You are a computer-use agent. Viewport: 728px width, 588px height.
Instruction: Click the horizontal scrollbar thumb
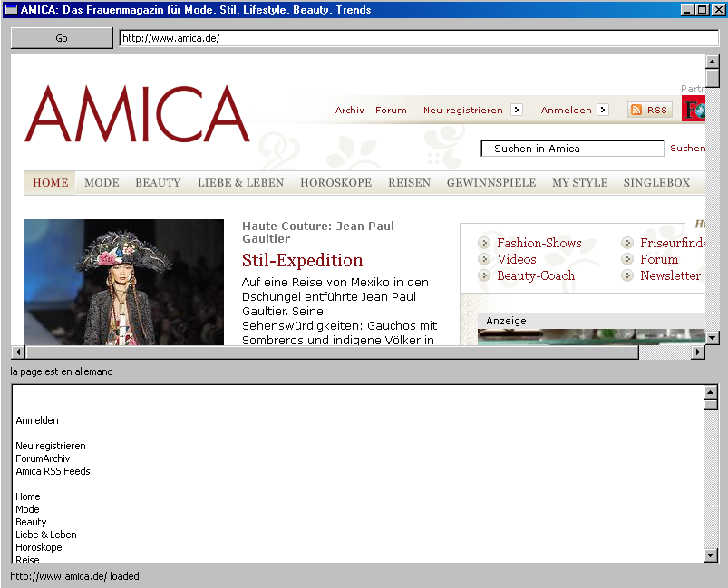click(x=332, y=352)
